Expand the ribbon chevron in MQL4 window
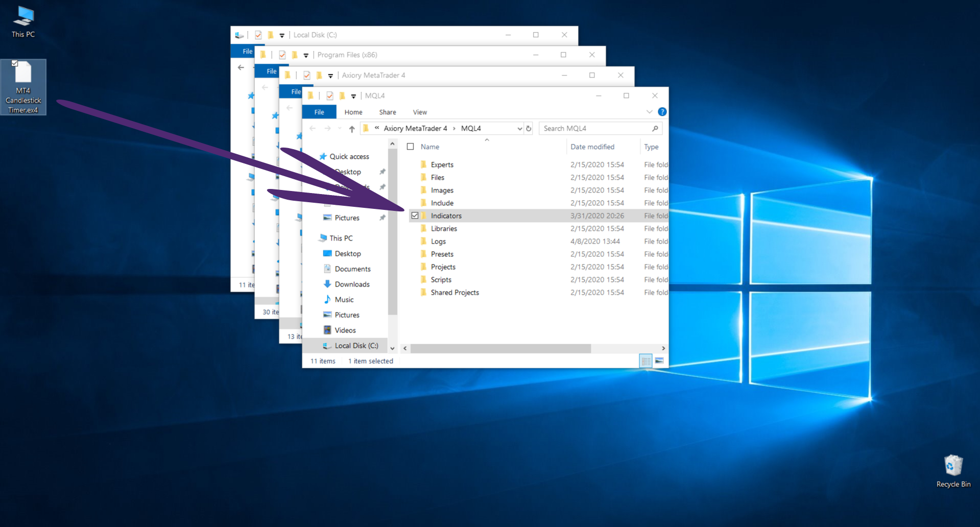Screen dimensions: 980x527 (x=650, y=112)
